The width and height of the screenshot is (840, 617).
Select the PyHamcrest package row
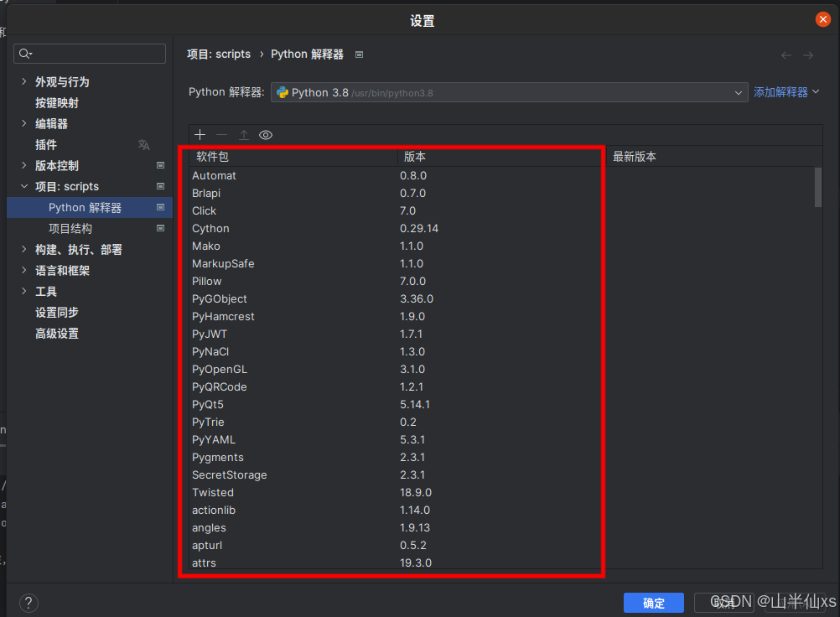(x=502, y=317)
